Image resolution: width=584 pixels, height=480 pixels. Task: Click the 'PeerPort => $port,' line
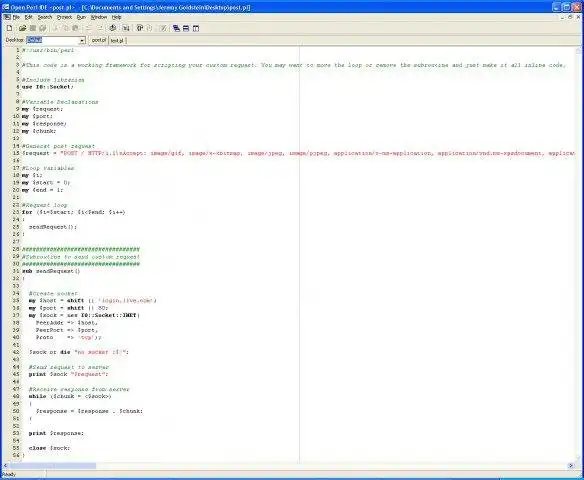point(67,330)
